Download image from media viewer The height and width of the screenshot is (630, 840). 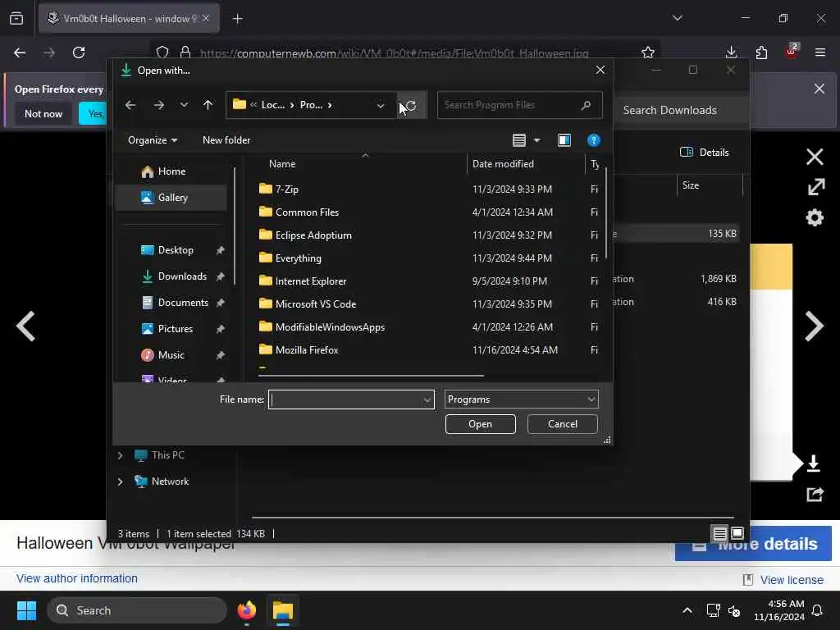point(813,463)
